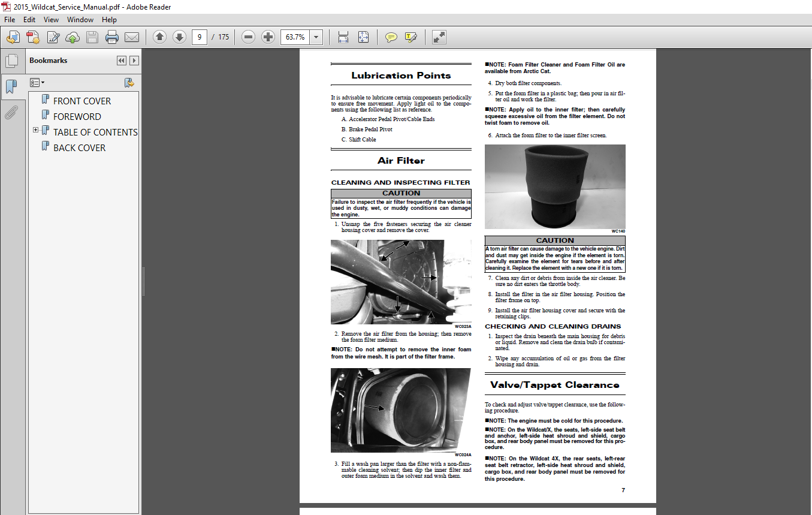Screen dimensions: 812x515
Task: Open the bookmarks options dropdown menu
Action: pyautogui.click(x=37, y=82)
